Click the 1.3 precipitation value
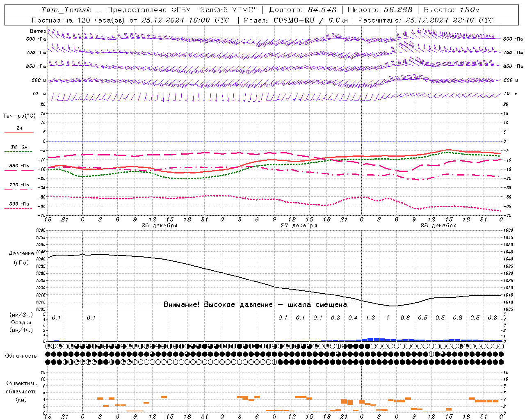This screenshot has width=525, height=420. (x=370, y=317)
